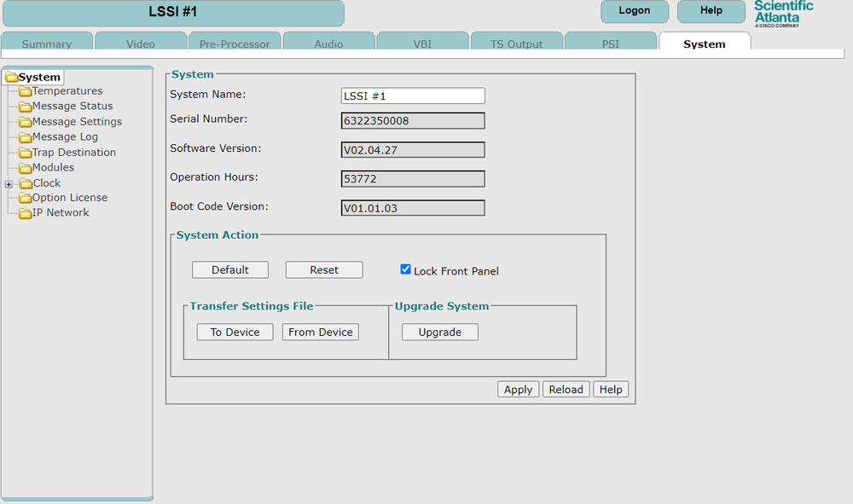
Task: Transfer settings using the To Device button
Action: tap(235, 332)
